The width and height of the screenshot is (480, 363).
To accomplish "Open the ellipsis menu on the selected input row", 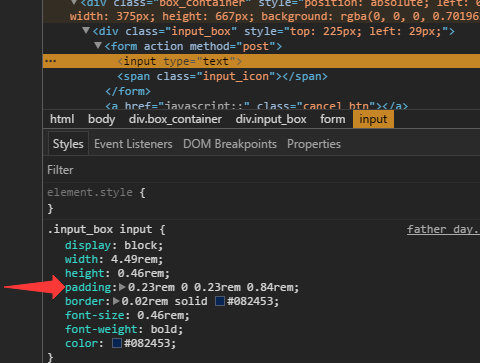I will [51, 61].
